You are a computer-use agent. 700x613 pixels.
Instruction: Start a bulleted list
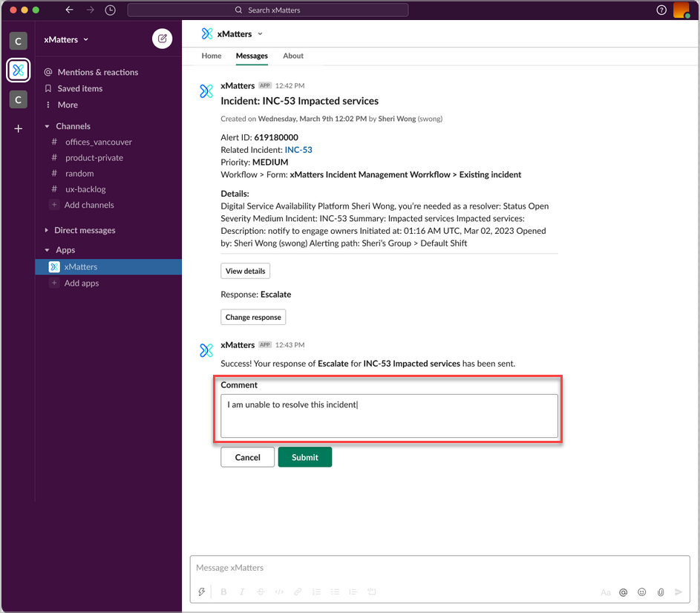(x=335, y=592)
